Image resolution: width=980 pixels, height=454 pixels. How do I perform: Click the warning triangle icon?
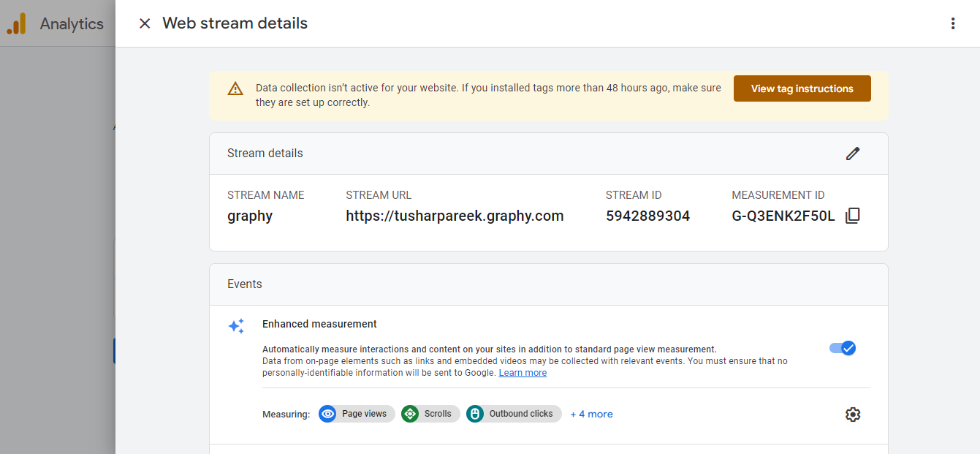pyautogui.click(x=235, y=88)
